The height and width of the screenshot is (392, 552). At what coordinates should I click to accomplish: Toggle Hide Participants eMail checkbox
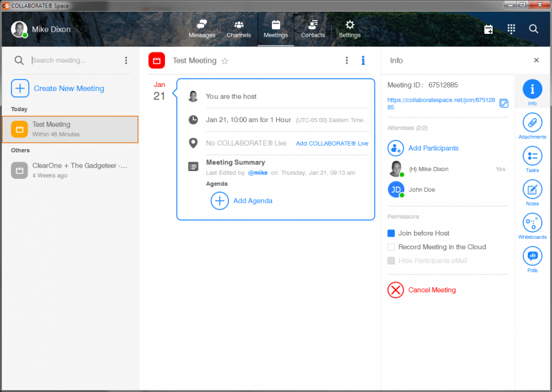pyautogui.click(x=391, y=261)
